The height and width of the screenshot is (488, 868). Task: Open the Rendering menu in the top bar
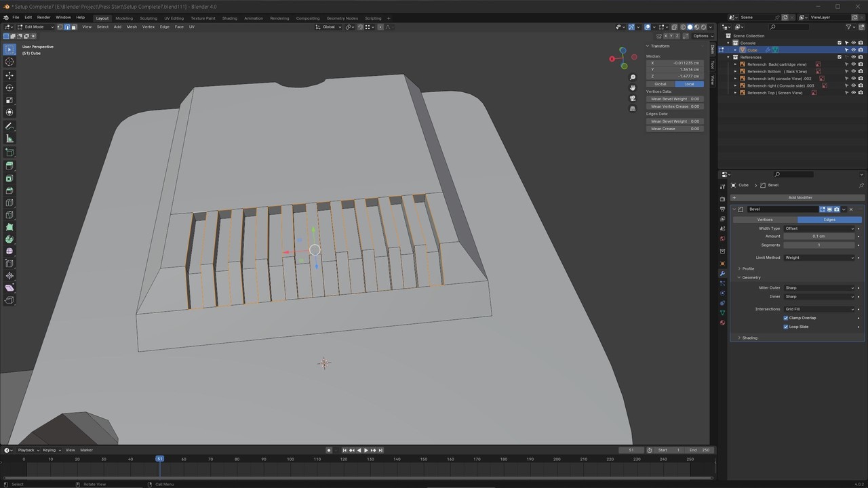pyautogui.click(x=278, y=18)
